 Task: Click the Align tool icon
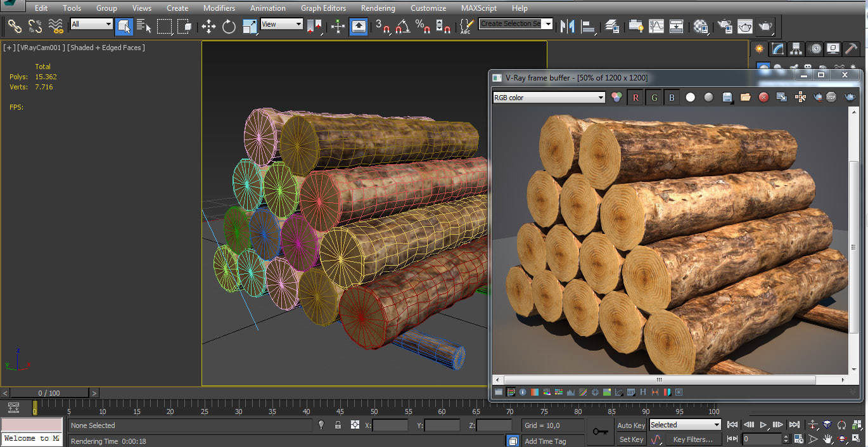589,26
